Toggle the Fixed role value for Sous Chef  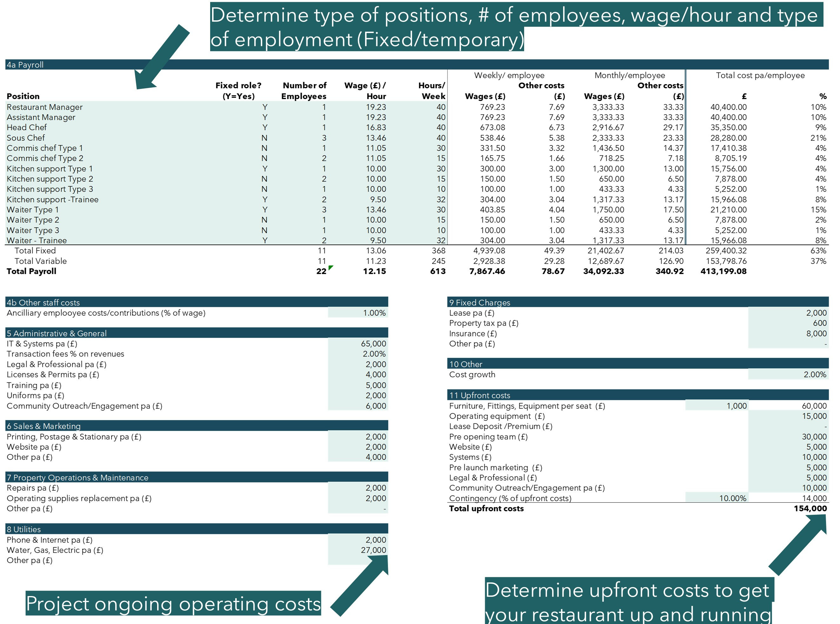click(264, 138)
